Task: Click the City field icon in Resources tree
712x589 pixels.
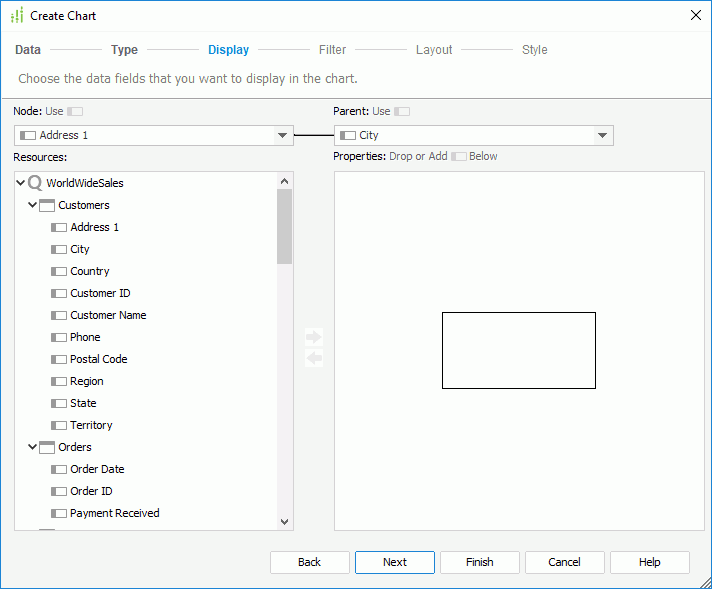Action: (59, 249)
